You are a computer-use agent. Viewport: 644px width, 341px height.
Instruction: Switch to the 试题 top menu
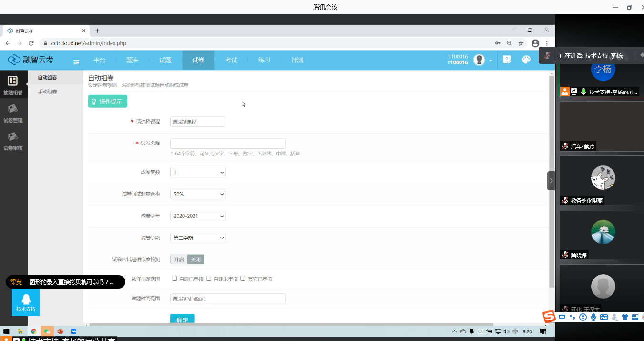point(165,60)
